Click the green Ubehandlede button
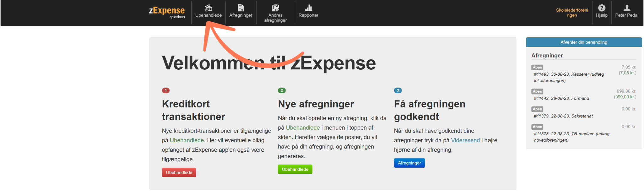The width and height of the screenshot is (644, 194). pos(295,169)
